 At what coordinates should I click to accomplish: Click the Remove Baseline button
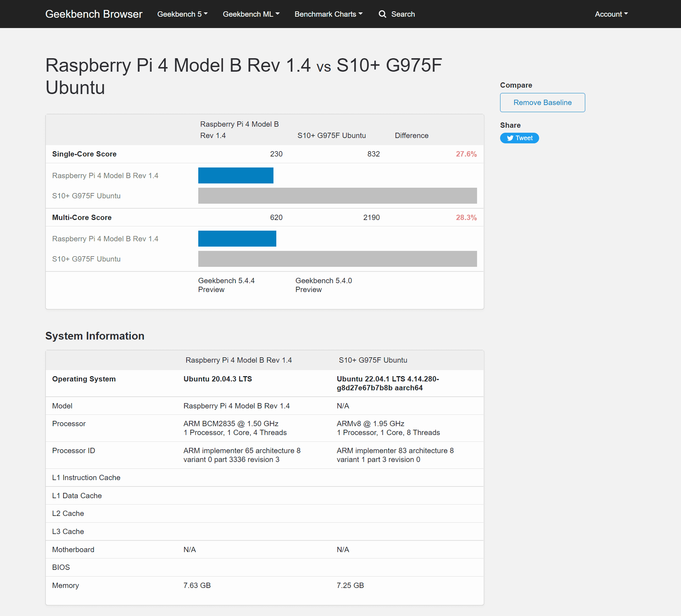point(542,103)
